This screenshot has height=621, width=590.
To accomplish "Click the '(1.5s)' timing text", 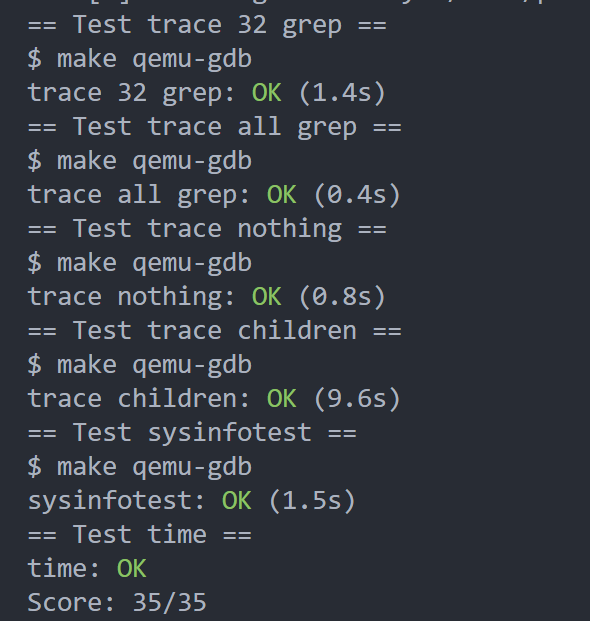I will (312, 501).
